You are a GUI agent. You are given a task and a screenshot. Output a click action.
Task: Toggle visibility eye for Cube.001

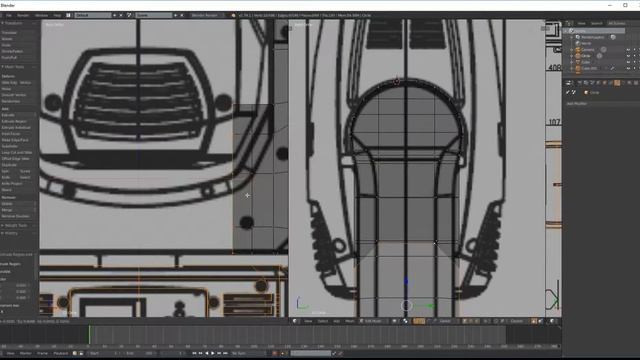click(628, 68)
